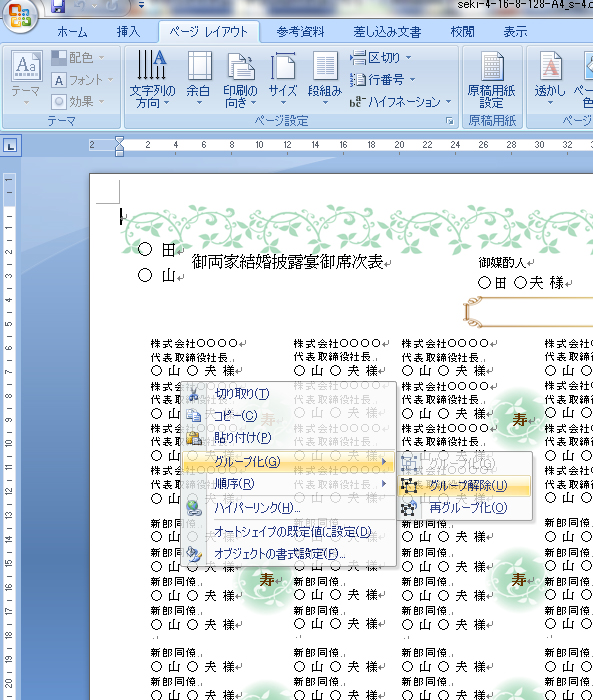Click title 御両家結婚披露宴御席次表
The width and height of the screenshot is (593, 700).
pos(288,262)
